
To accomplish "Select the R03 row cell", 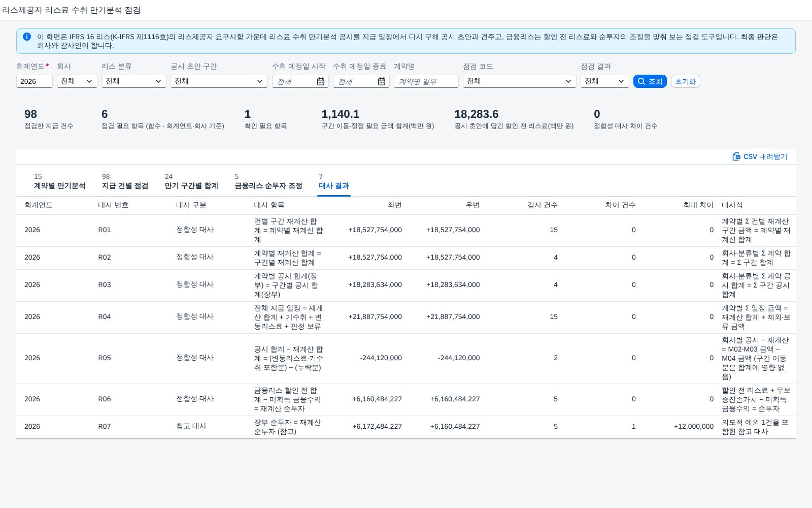I will tap(105, 285).
